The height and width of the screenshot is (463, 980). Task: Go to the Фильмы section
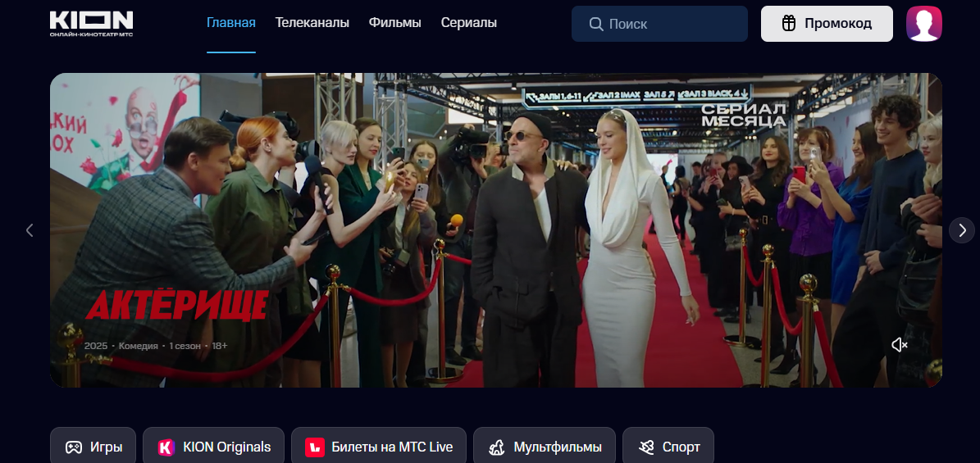tap(394, 23)
